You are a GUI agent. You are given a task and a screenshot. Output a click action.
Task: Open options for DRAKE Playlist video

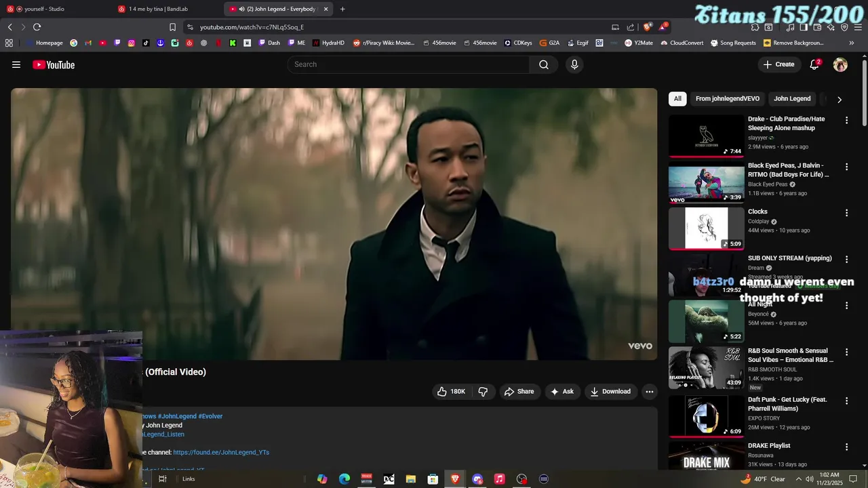(x=846, y=447)
